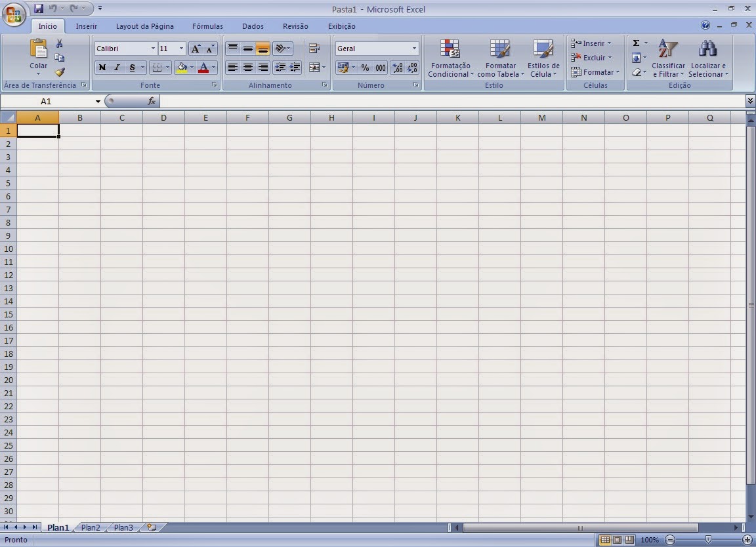Open the font size dropdown
756x547 pixels.
coord(180,48)
